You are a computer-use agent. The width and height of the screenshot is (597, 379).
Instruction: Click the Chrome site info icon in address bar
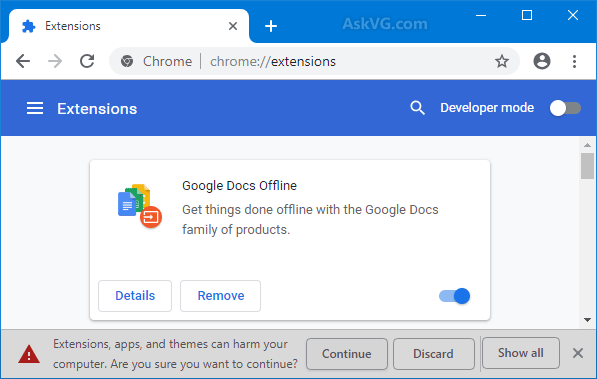[x=127, y=61]
